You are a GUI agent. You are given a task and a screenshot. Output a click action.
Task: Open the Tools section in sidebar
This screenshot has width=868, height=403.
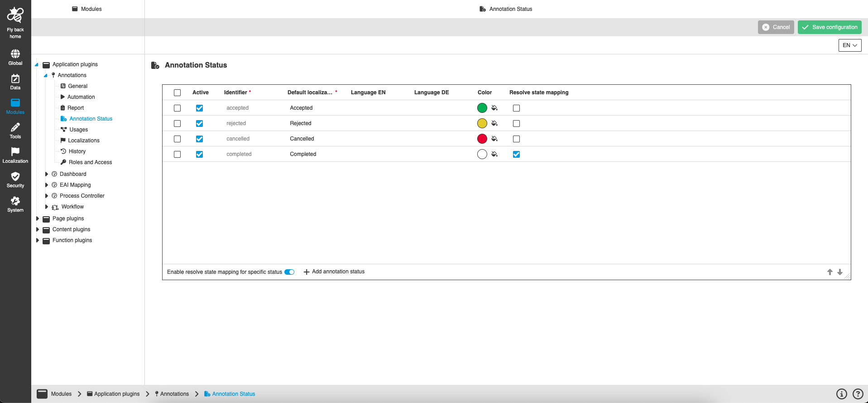15,131
